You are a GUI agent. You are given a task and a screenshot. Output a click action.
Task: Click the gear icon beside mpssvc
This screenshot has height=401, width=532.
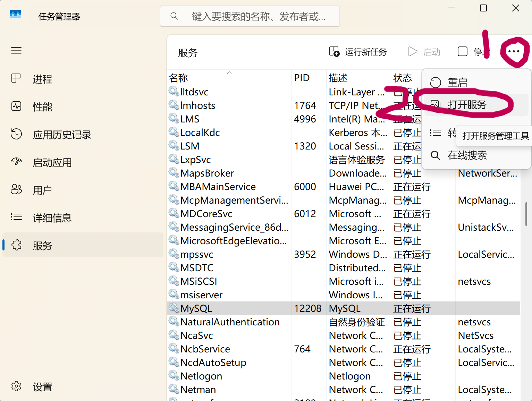[174, 254]
